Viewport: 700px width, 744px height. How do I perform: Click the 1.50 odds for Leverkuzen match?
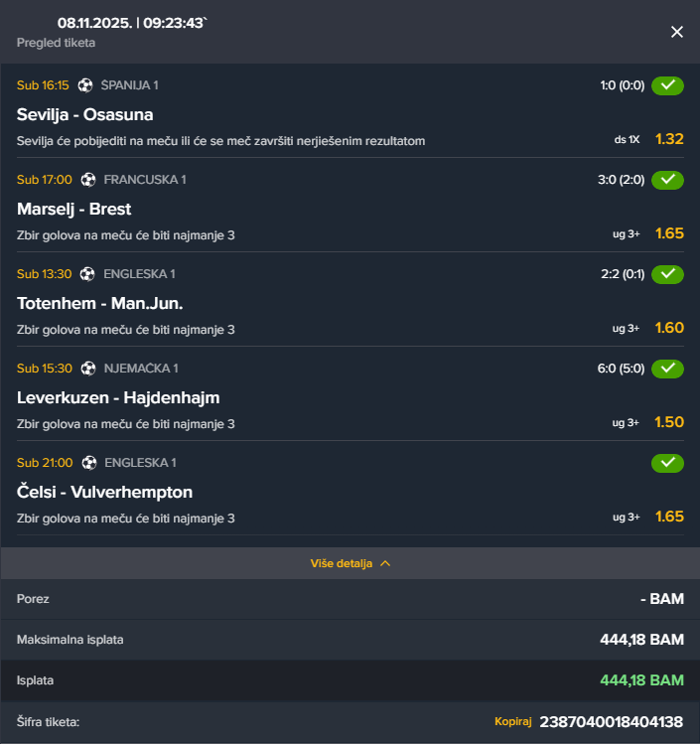pyautogui.click(x=669, y=422)
